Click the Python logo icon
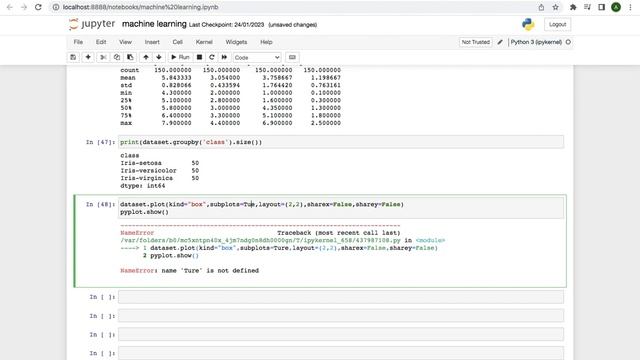640x360 pixels. tap(528, 24)
